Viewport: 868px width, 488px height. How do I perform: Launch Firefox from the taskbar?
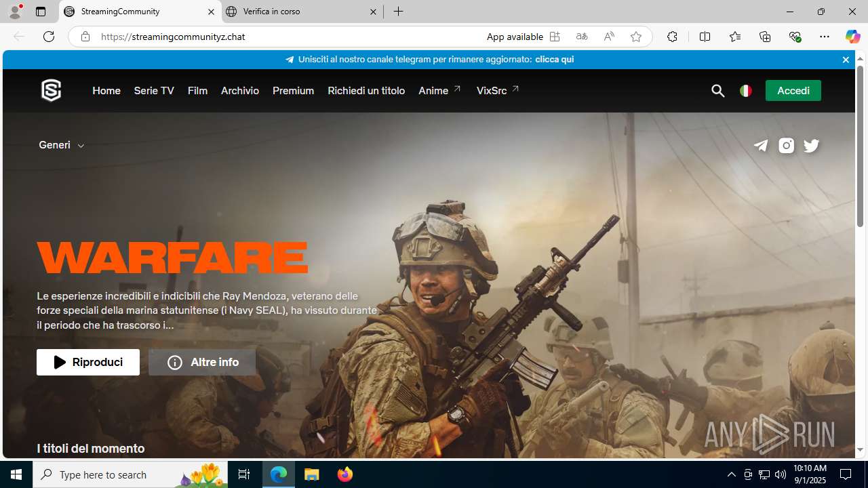(x=345, y=474)
